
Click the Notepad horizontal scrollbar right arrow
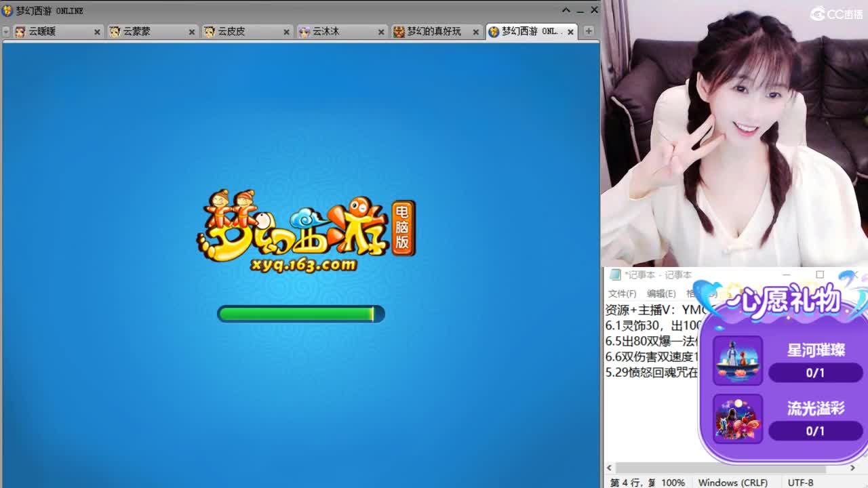[x=853, y=468]
